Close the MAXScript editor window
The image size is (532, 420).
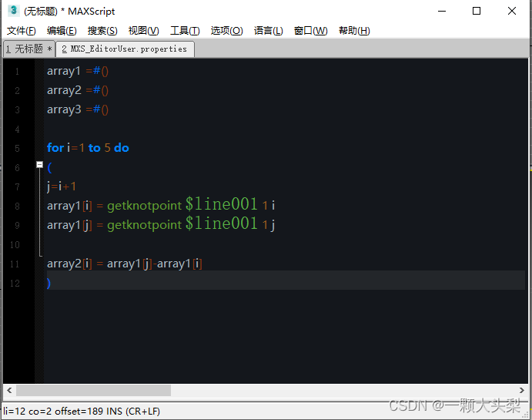512,12
